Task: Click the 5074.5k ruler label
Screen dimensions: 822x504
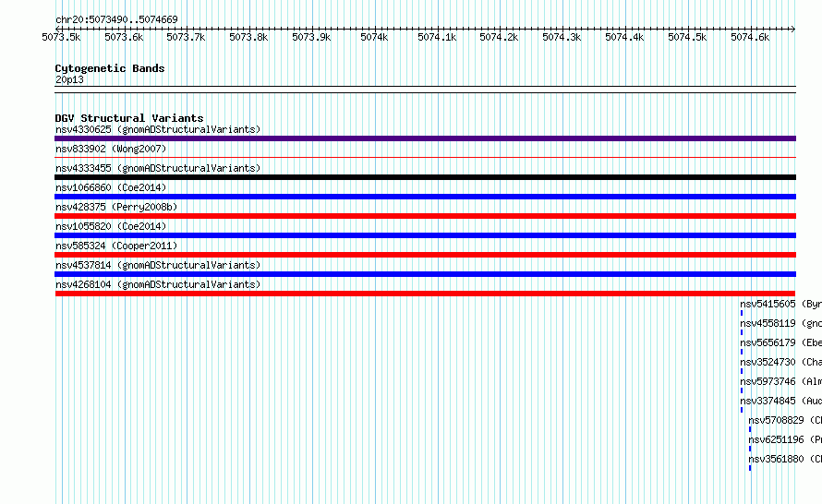Action: coord(687,37)
